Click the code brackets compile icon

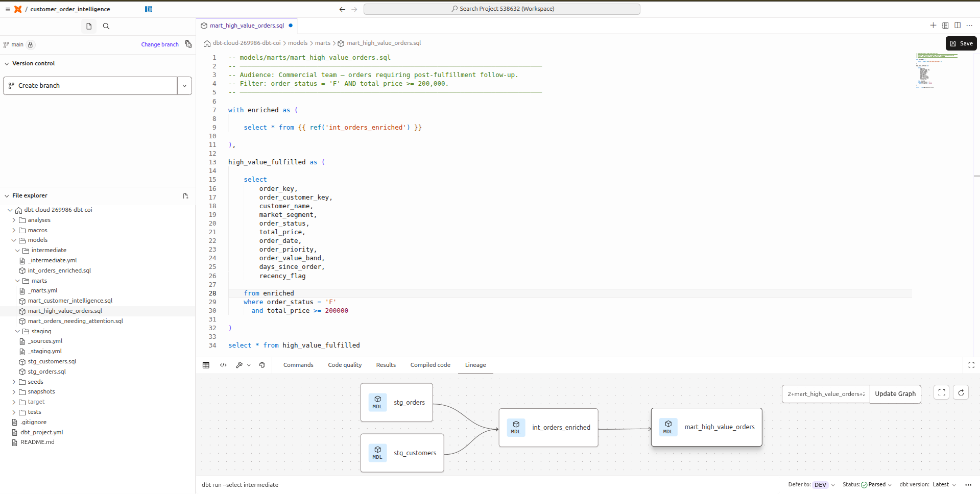[223, 365]
